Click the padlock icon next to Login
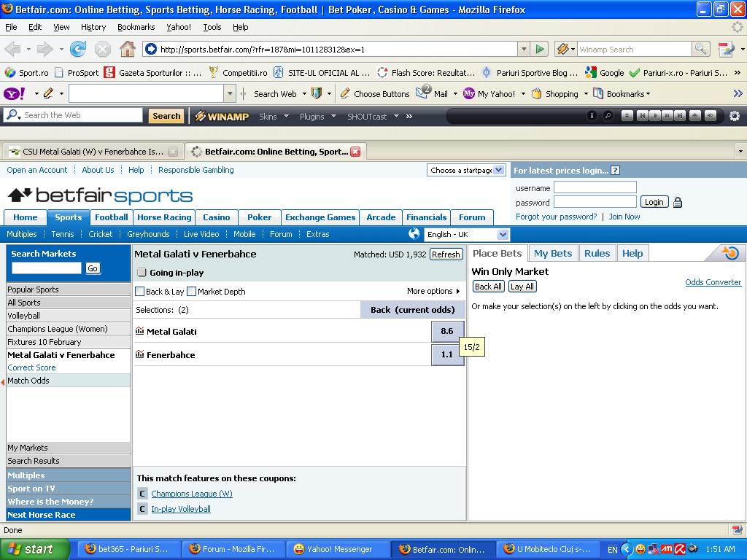747x560 pixels. [678, 203]
